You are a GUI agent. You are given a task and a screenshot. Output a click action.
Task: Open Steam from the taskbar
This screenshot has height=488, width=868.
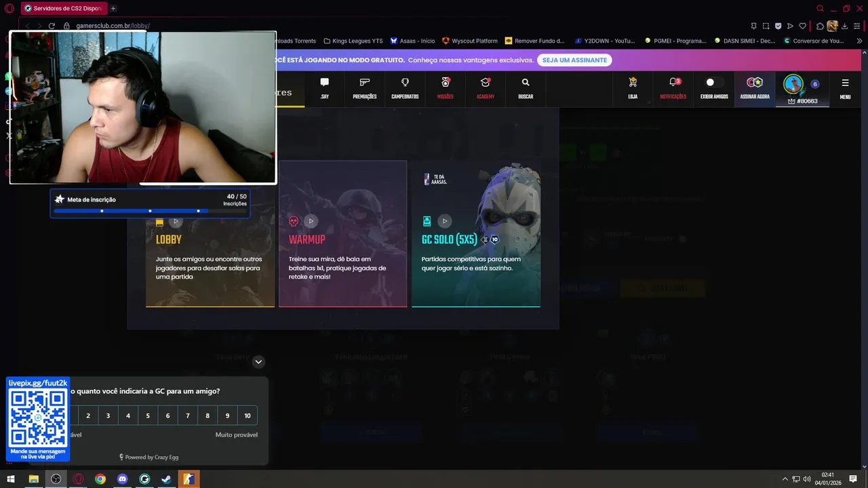click(167, 479)
